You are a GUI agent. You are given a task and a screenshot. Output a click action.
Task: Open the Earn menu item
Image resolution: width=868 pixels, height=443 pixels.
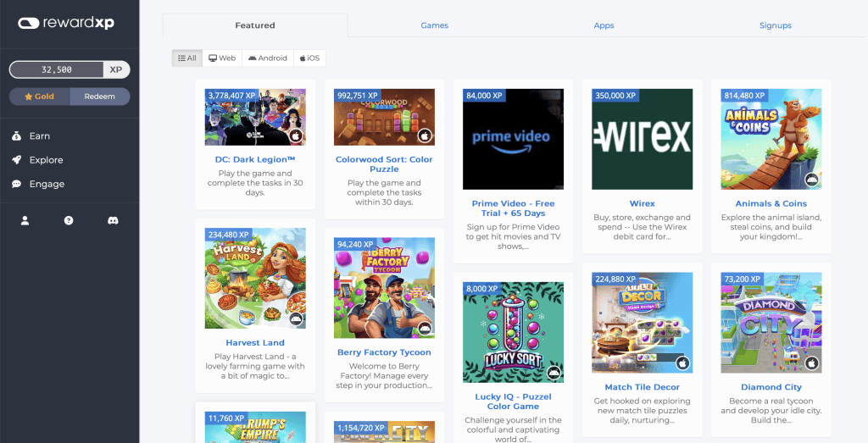coord(40,136)
